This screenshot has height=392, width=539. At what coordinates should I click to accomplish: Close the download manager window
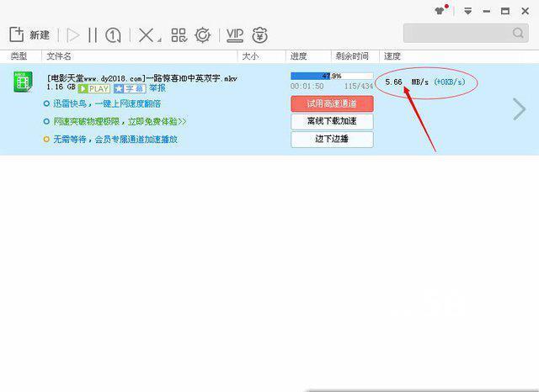pyautogui.click(x=525, y=11)
